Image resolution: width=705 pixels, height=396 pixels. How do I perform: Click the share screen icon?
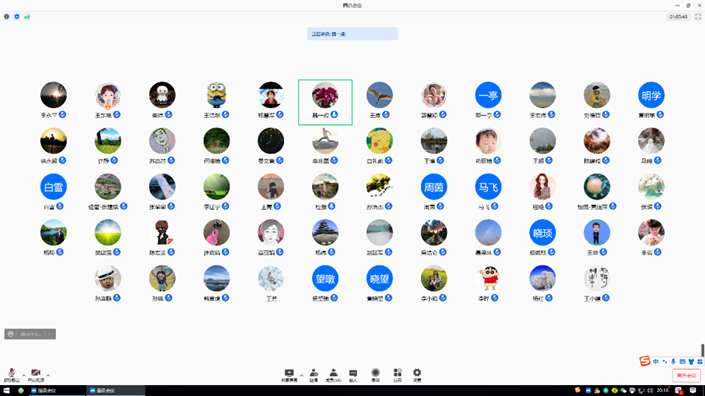pyautogui.click(x=289, y=373)
